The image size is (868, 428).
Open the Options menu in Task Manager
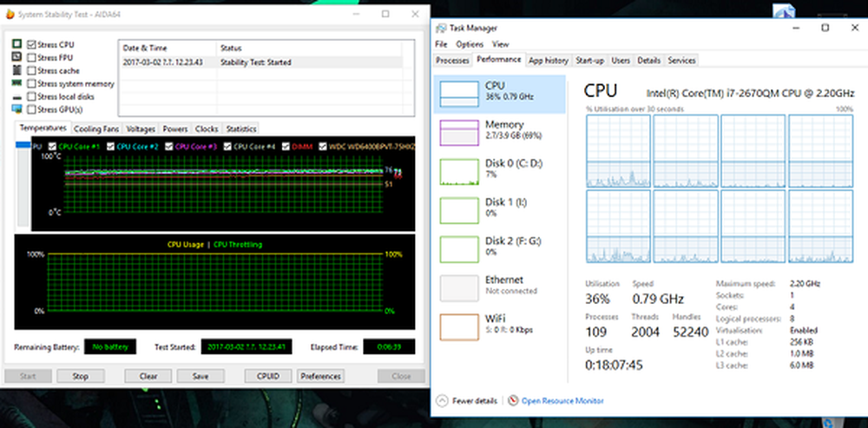470,44
